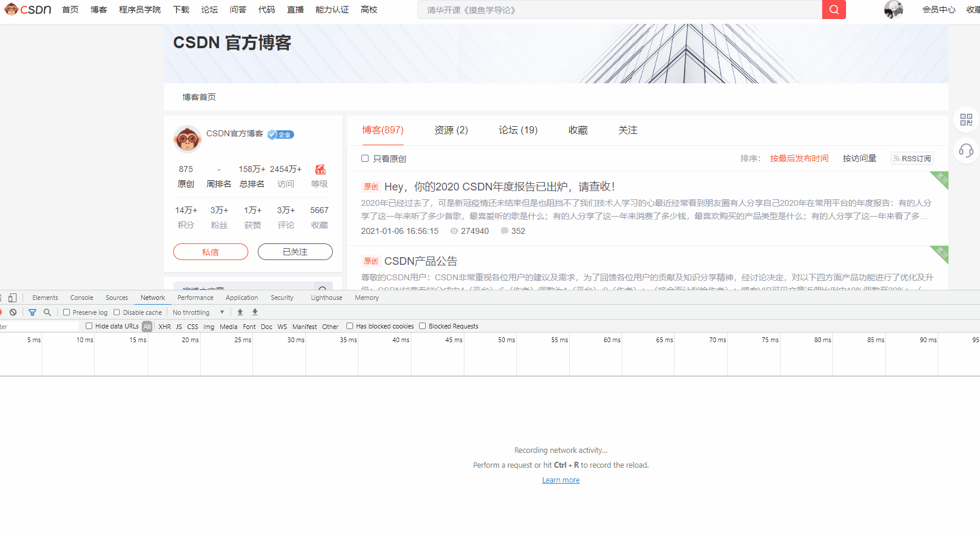Check Has blocked cookies
Screen dimensions: 980x535
pos(350,326)
